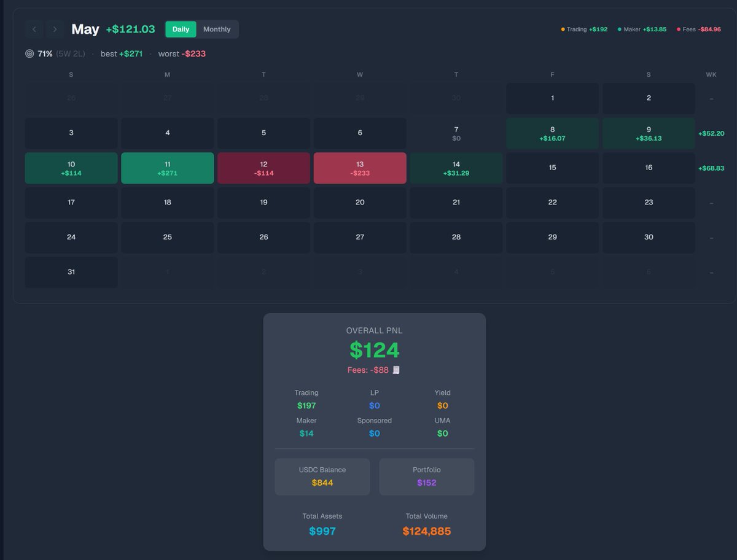Select the day 16 cell

[649, 168]
